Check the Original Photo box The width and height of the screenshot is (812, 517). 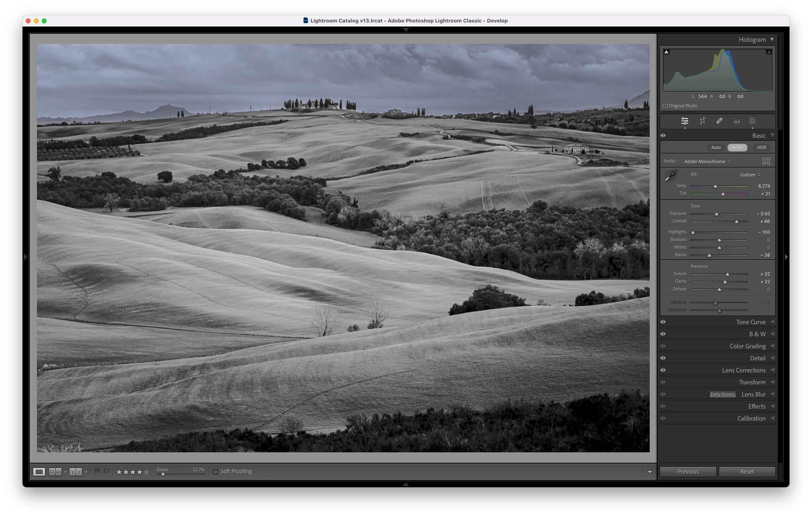coord(665,106)
